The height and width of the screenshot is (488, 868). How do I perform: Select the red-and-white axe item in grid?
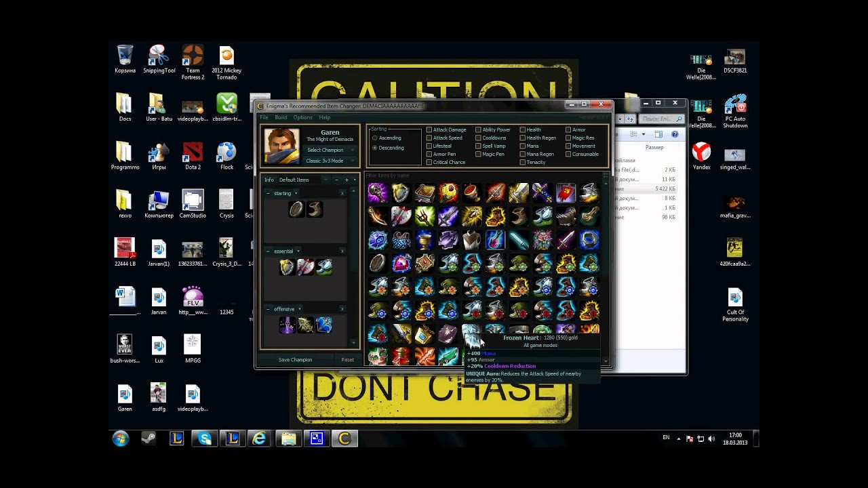[401, 216]
